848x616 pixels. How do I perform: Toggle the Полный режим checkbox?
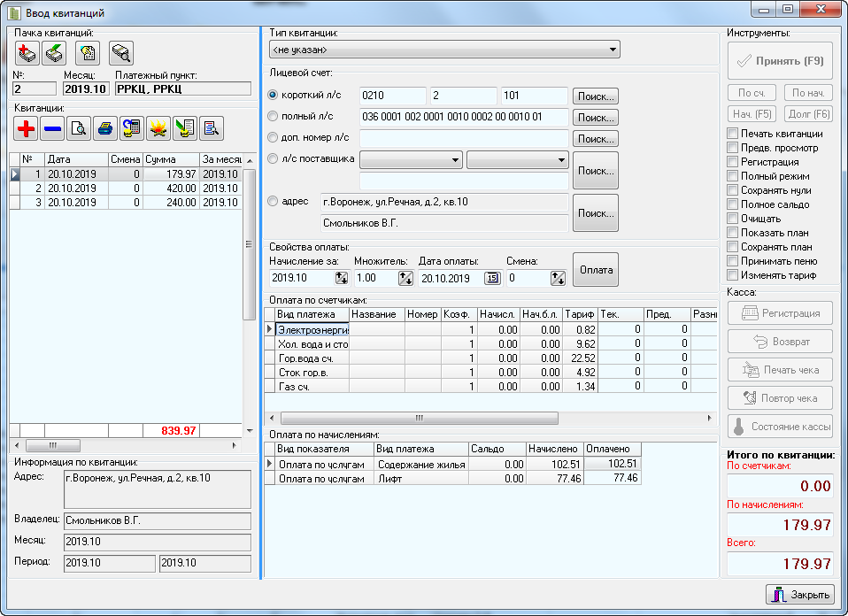(x=732, y=176)
